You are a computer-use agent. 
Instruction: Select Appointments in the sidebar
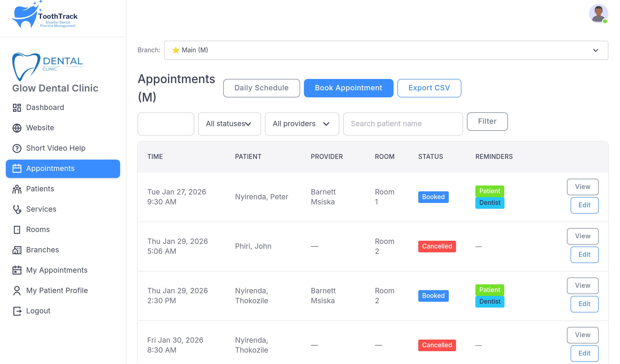(x=63, y=169)
